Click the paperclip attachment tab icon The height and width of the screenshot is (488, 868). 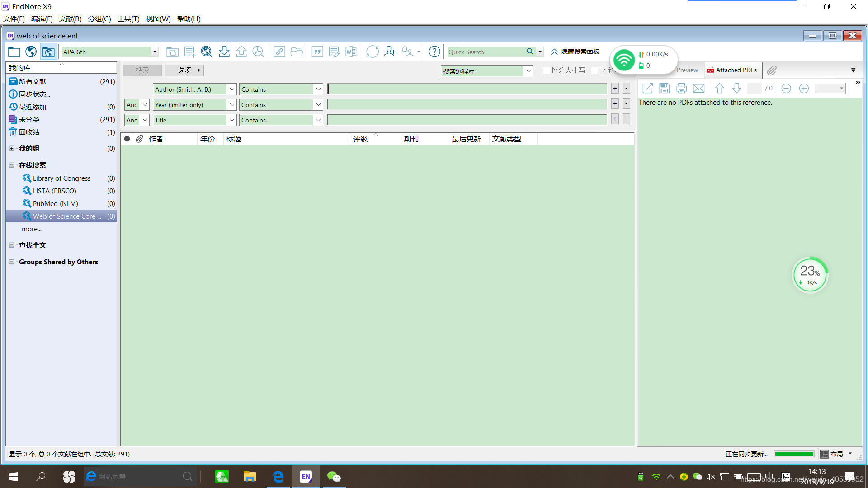[x=772, y=70]
